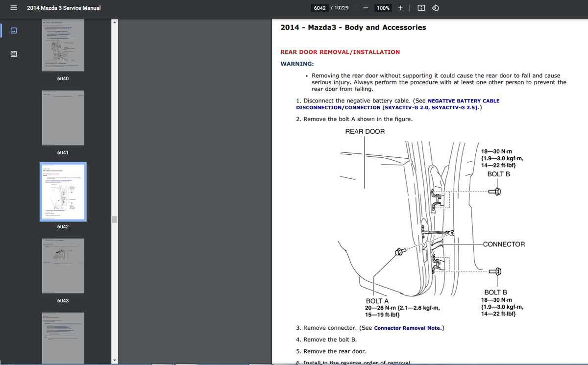Click the BOLT A label in figure
Screen dimensions: 588x365
click(x=377, y=301)
